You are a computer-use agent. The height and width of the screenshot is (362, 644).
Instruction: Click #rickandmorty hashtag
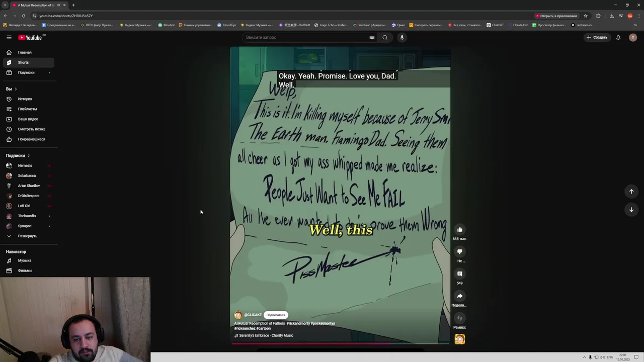point(298,323)
